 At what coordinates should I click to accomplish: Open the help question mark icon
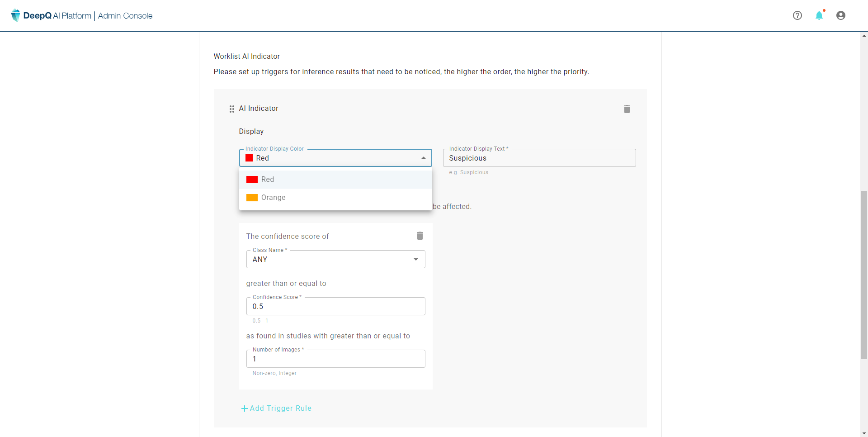click(x=797, y=15)
